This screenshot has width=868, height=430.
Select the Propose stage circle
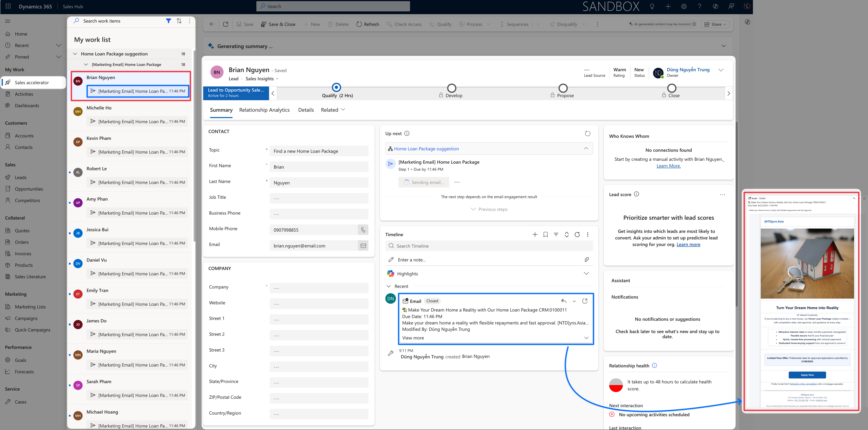point(563,88)
